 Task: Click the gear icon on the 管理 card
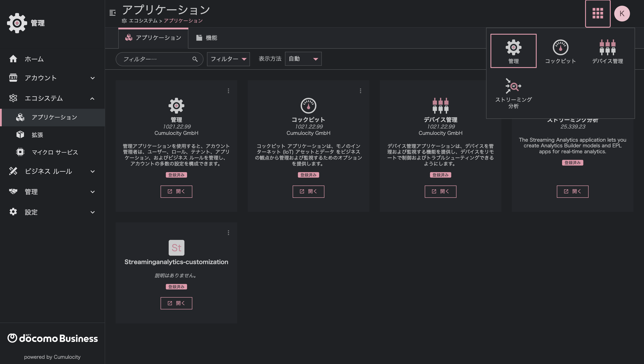(x=176, y=105)
